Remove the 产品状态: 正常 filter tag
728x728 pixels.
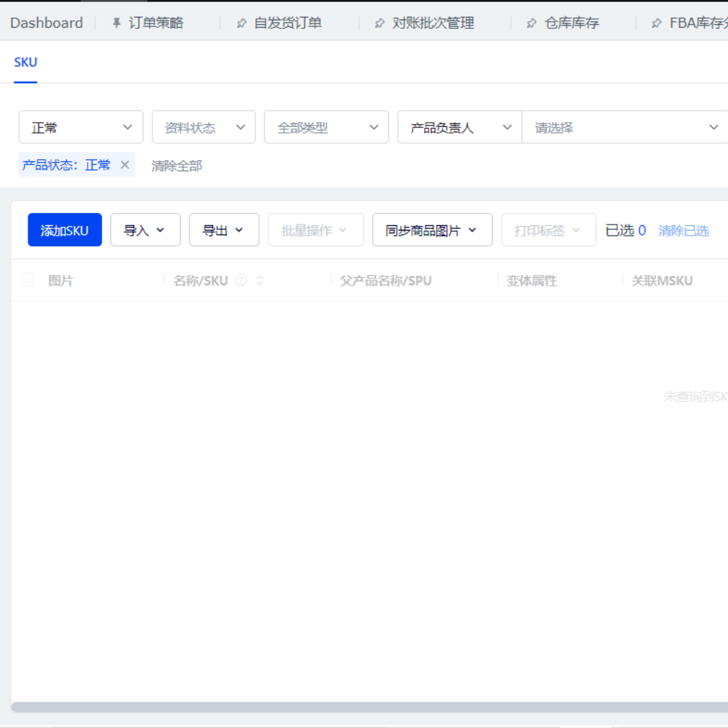click(x=125, y=164)
